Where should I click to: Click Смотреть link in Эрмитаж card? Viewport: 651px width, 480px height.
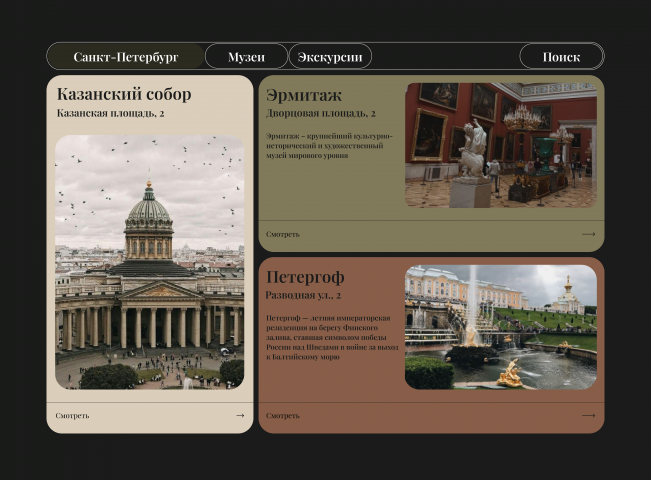point(283,234)
